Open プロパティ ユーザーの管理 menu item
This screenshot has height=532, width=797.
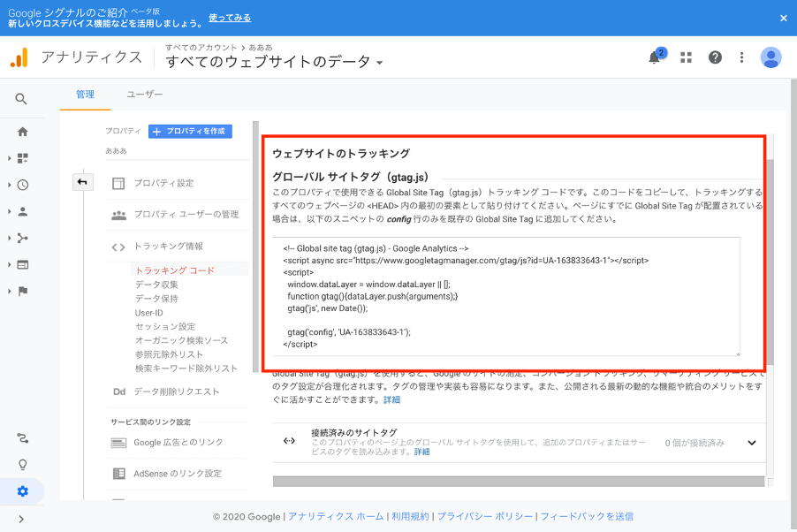(x=177, y=215)
